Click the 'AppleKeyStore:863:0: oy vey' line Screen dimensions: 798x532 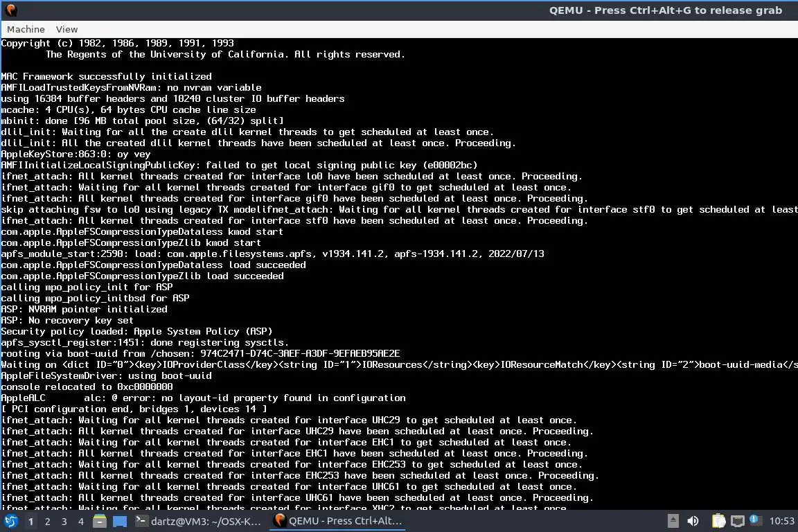pos(76,154)
